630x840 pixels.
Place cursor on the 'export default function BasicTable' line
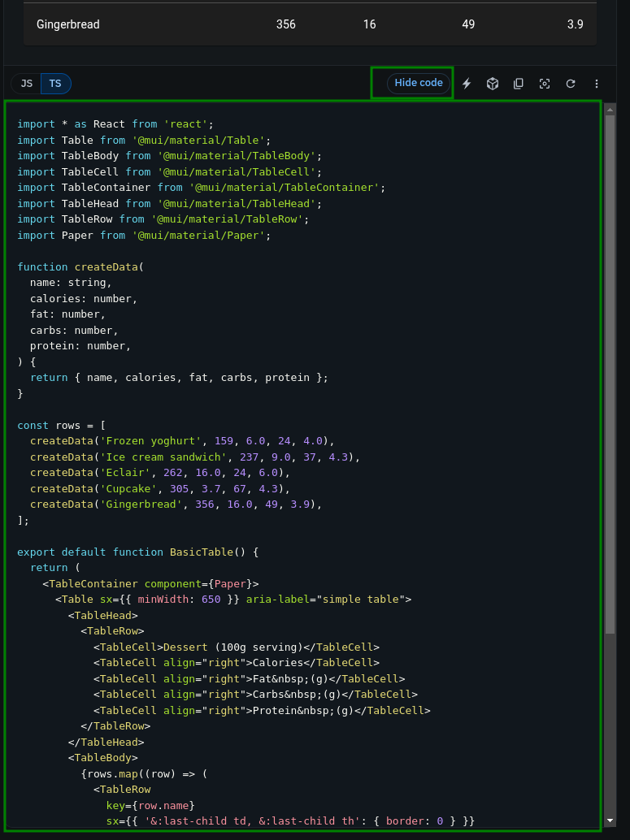point(137,552)
